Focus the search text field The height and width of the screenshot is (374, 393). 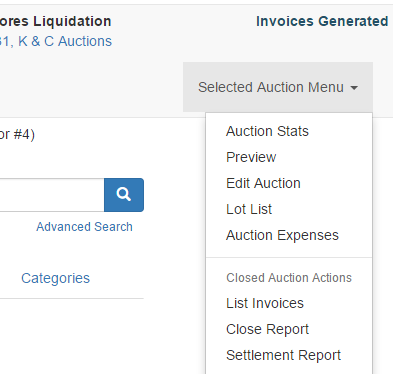(x=52, y=195)
